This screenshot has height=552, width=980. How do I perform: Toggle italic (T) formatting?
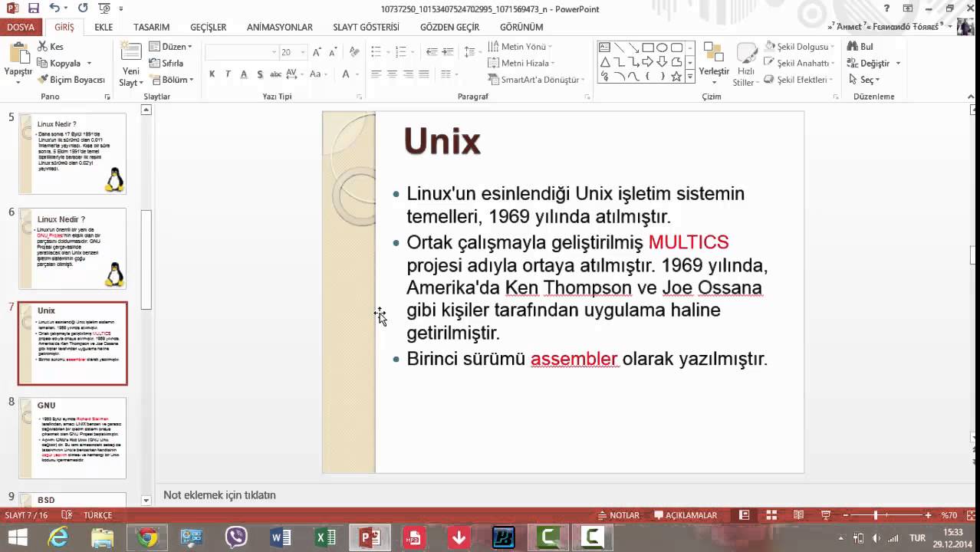pyautogui.click(x=228, y=74)
